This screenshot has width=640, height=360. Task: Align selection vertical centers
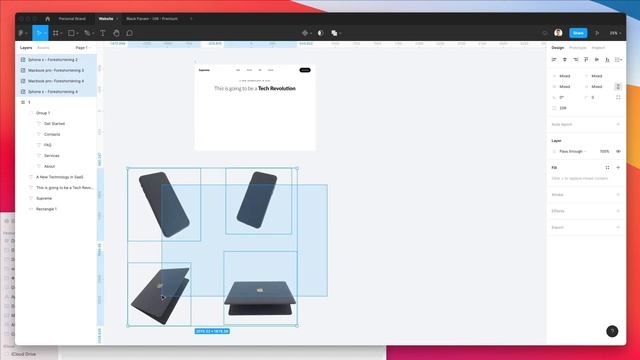(x=597, y=60)
